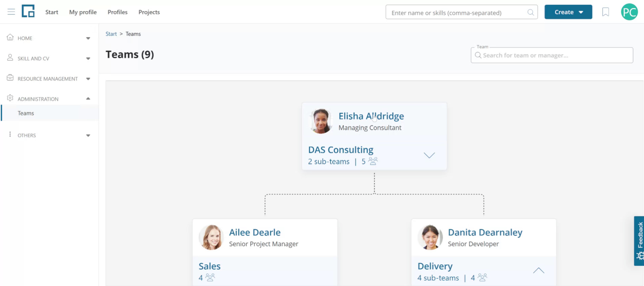Click the Home house icon in sidebar
The image size is (644, 286).
coord(10,37)
